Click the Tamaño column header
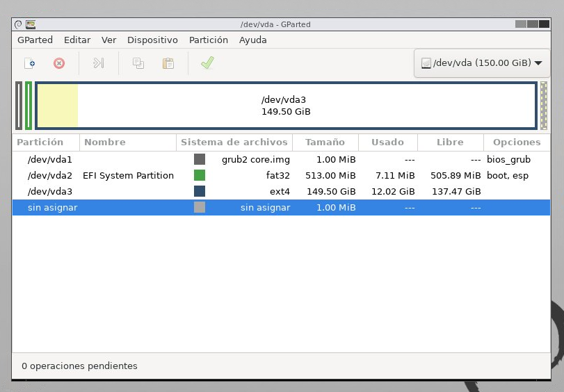 point(325,142)
